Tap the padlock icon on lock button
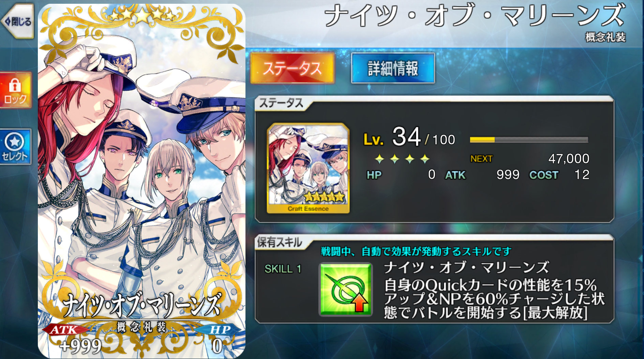This screenshot has height=359, width=644. (15, 85)
